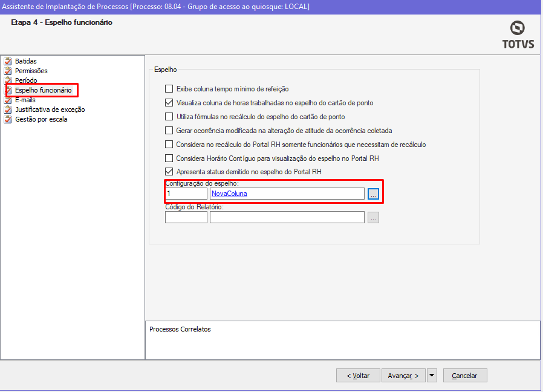Uncheck Visualiza coluna de horas trabalhadas
Screen dimensions: 543x392
[169, 103]
